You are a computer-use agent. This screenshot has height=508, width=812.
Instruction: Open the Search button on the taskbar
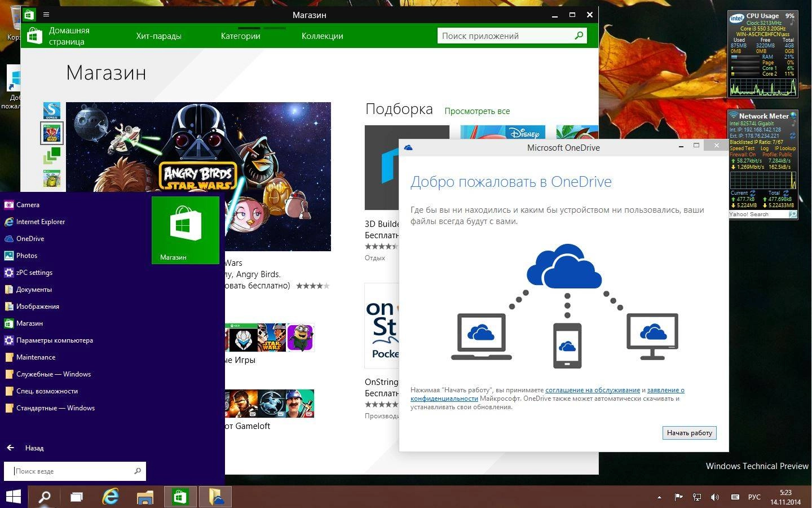(x=44, y=497)
